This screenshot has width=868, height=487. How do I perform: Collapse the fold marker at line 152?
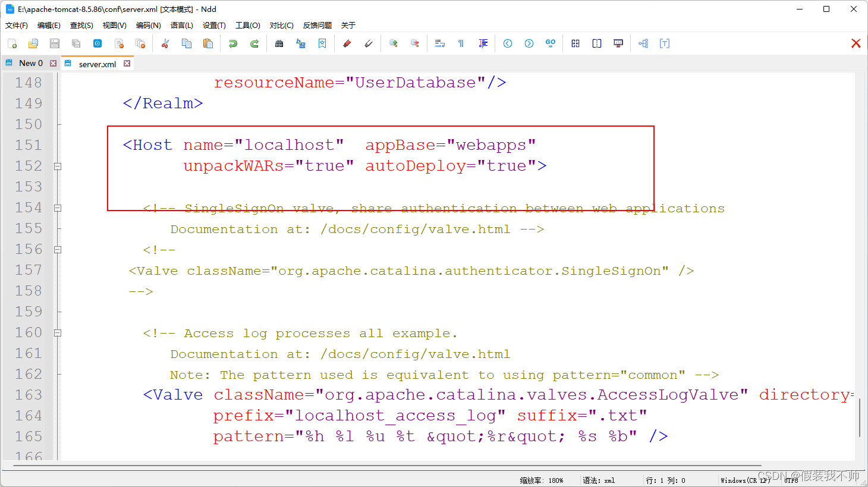pyautogui.click(x=58, y=166)
